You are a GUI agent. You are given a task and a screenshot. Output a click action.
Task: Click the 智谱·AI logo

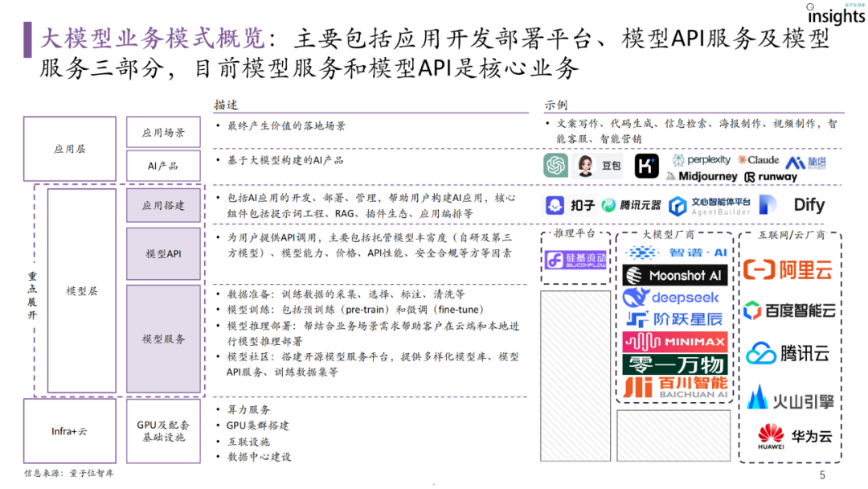[675, 253]
